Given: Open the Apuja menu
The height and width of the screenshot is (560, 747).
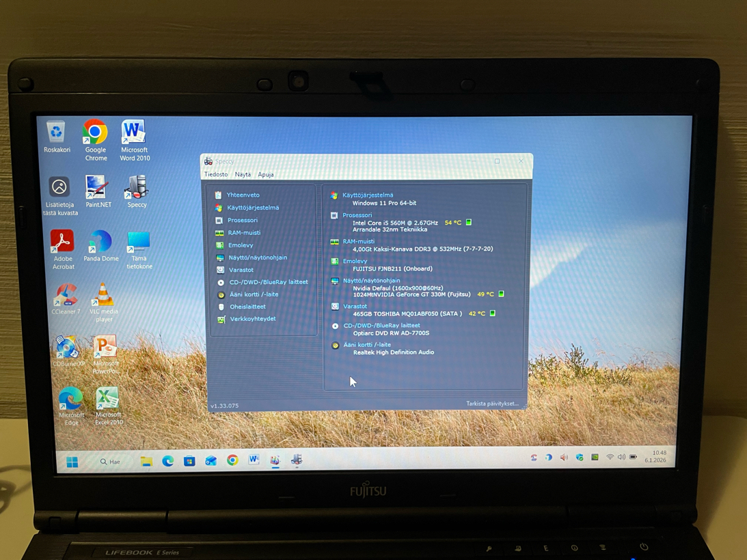Looking at the screenshot, I should click(266, 175).
